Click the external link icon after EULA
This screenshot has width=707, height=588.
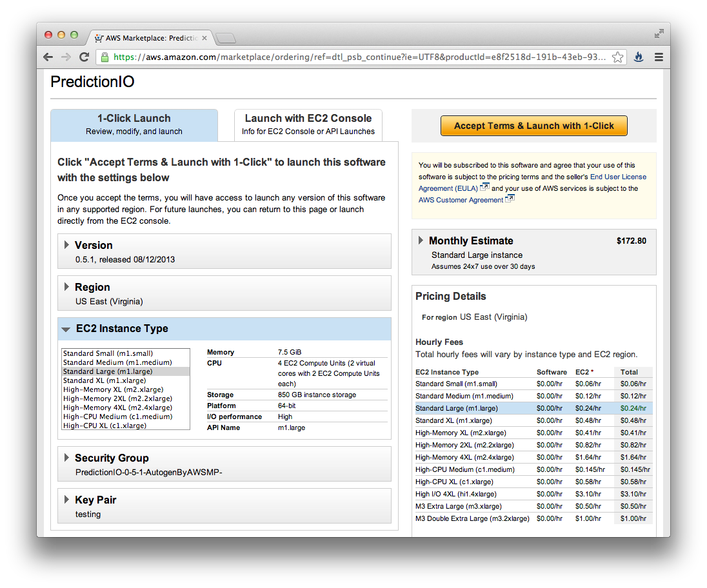tap(484, 186)
